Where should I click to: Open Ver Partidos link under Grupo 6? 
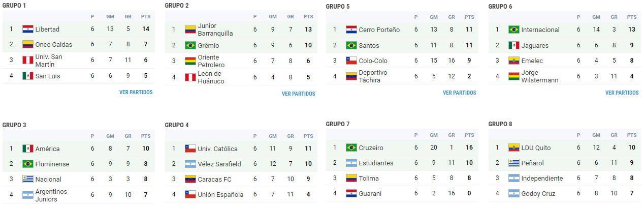point(622,93)
